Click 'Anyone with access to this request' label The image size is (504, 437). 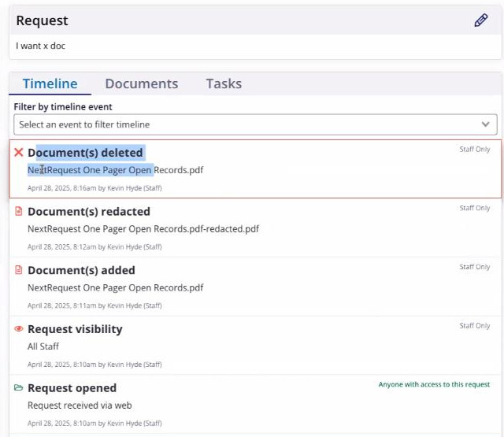[434, 384]
